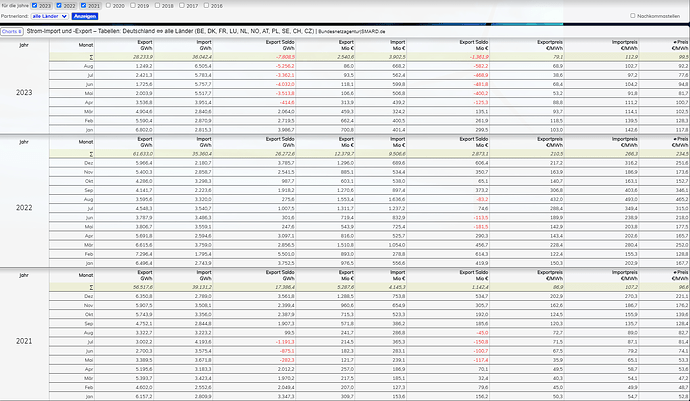Click Jul 2021 Export Saldo GWh -1.191,3
Viewport: 690px width, 401px height.
(285, 342)
